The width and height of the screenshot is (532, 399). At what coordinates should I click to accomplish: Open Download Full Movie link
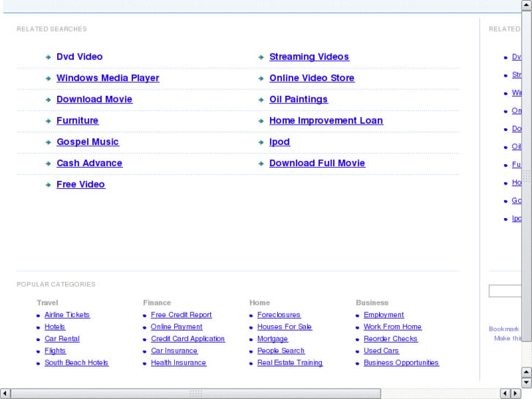318,163
